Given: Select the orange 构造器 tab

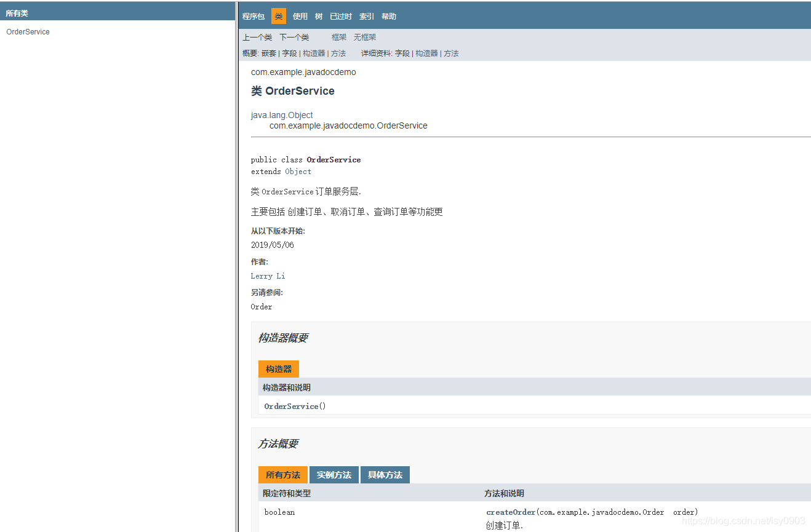Looking at the screenshot, I should (x=279, y=369).
